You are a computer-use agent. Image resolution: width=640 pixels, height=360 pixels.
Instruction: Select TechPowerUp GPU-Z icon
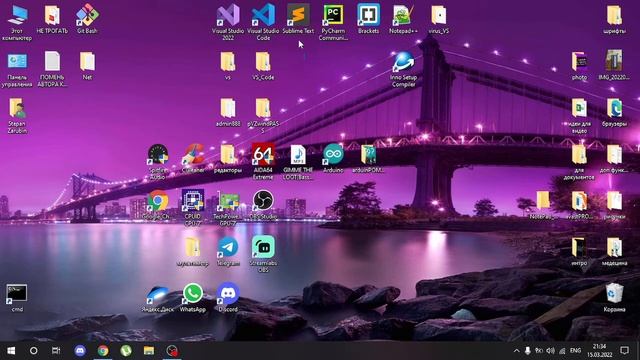click(228, 201)
